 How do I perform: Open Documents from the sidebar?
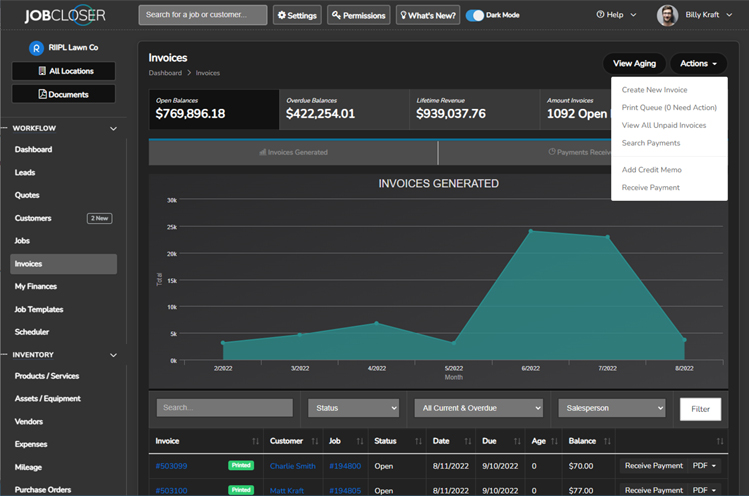63,94
